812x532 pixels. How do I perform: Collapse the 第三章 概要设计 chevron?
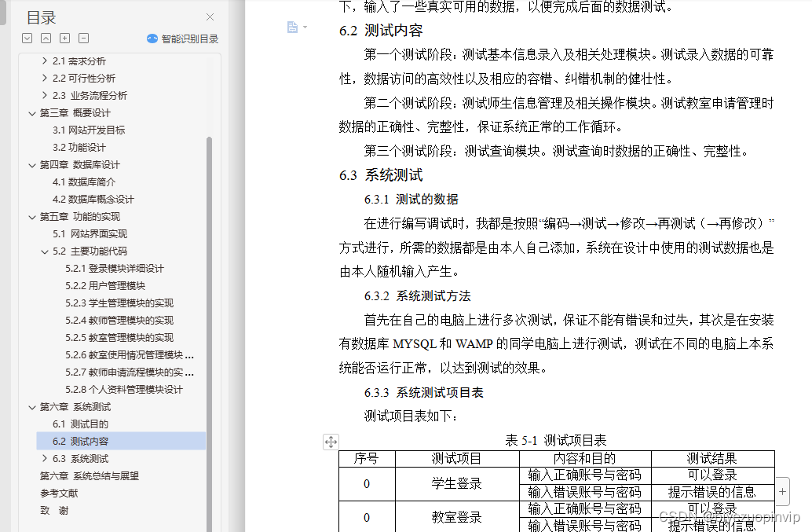click(32, 113)
